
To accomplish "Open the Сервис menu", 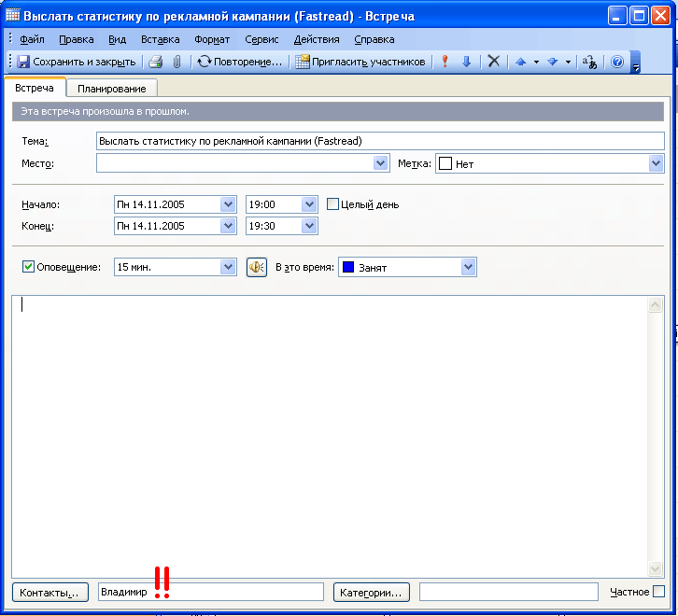I will pyautogui.click(x=261, y=39).
